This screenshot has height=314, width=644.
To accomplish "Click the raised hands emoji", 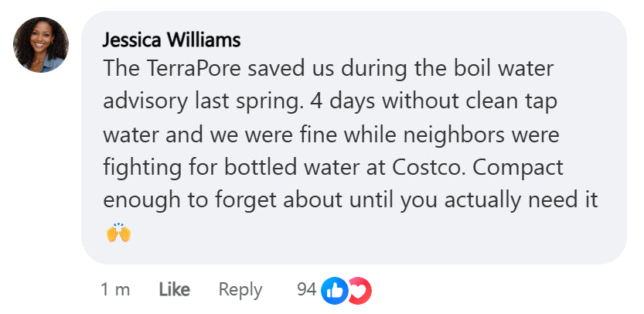I will 118,232.
